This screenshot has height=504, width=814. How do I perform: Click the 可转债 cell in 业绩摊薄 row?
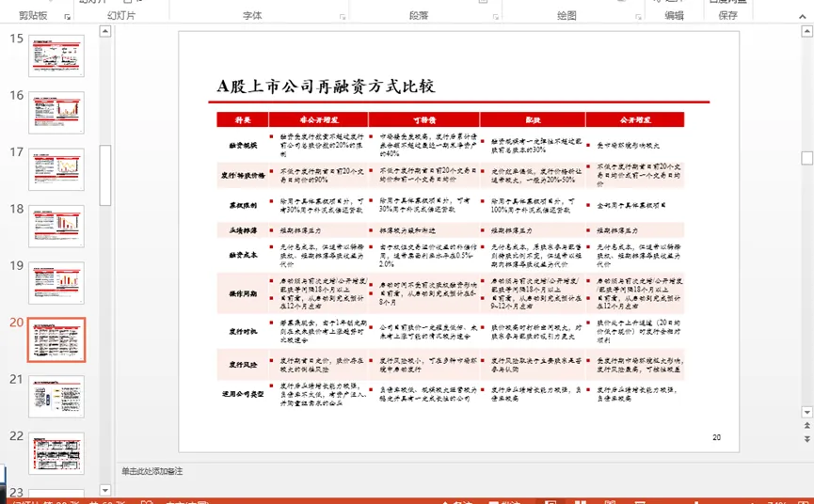pos(424,230)
